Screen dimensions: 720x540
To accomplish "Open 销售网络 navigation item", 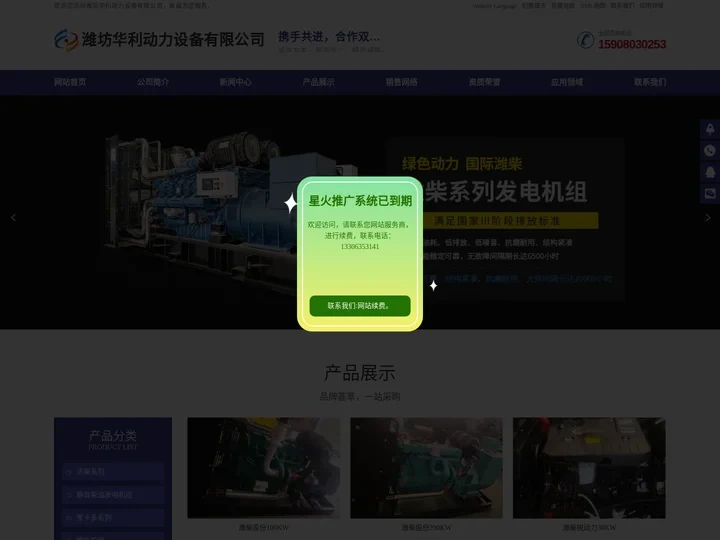I will 401,82.
